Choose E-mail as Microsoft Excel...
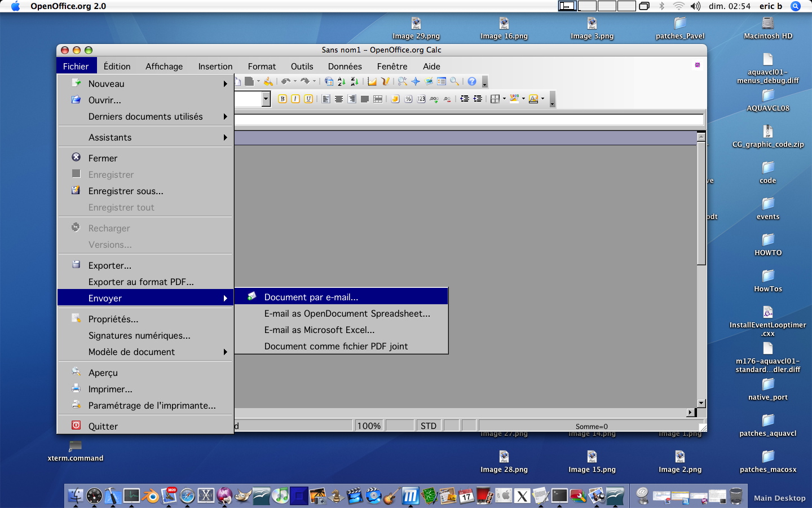 pos(341,330)
